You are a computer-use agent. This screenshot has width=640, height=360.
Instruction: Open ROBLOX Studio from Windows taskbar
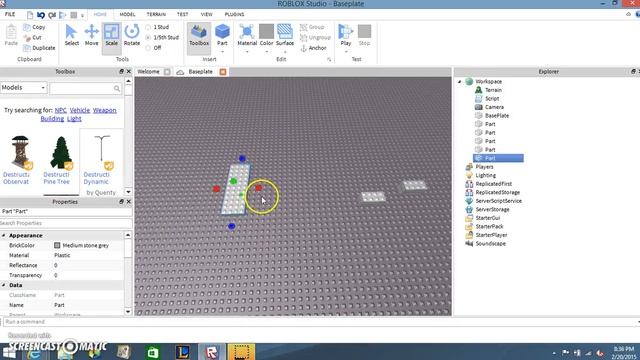(211, 352)
